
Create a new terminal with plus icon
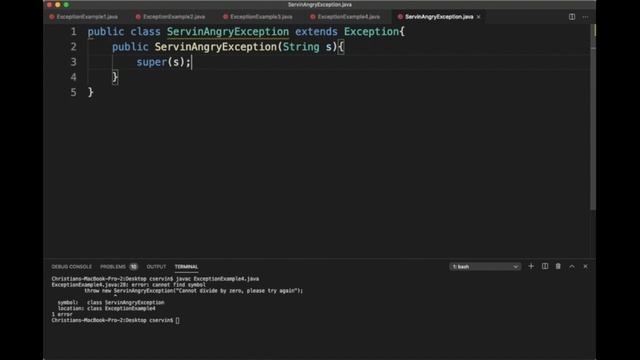531,266
